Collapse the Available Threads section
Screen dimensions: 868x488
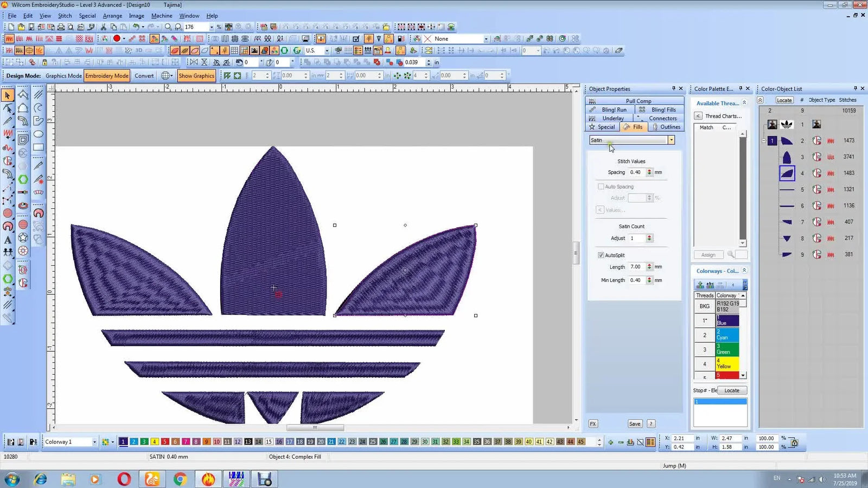click(744, 103)
